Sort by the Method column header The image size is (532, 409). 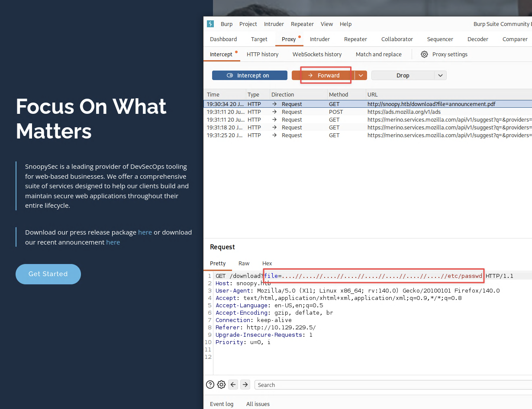pos(346,94)
